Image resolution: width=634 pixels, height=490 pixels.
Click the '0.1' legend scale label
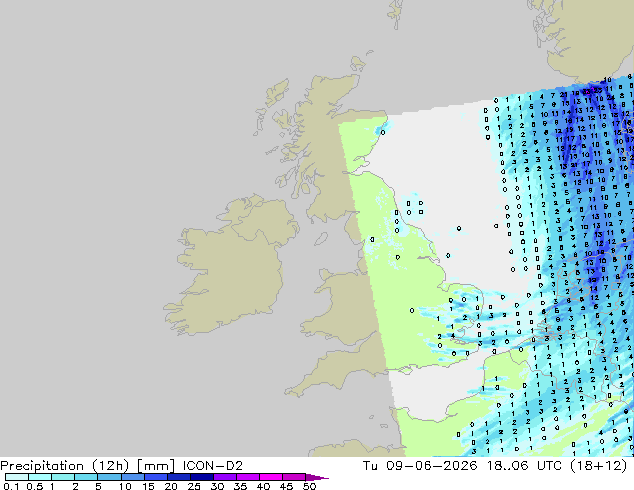point(10,486)
